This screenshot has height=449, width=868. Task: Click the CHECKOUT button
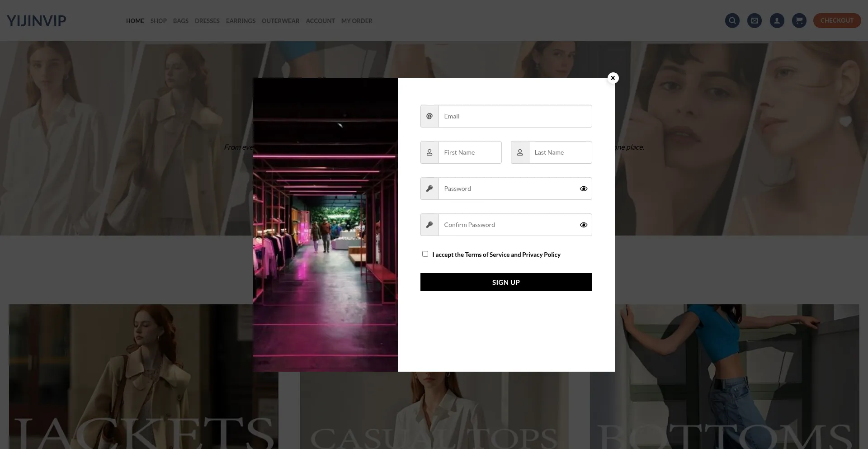coord(837,20)
